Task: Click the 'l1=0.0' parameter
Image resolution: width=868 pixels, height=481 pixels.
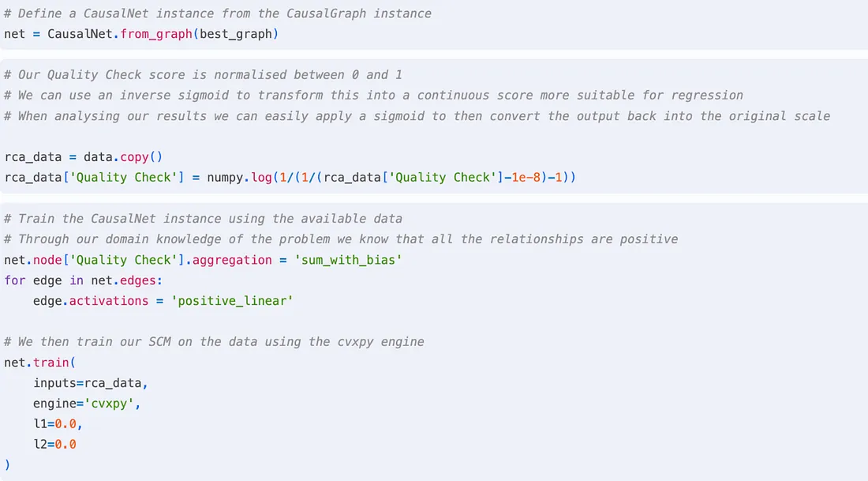Action: 57,423
